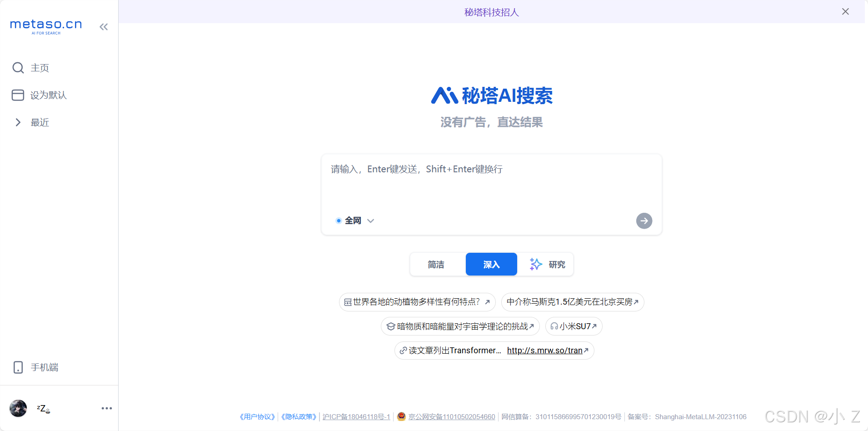Open suggestion 暗物质和暗能量对宇宙学理论的挑战
This screenshot has width=868, height=431.
click(460, 326)
